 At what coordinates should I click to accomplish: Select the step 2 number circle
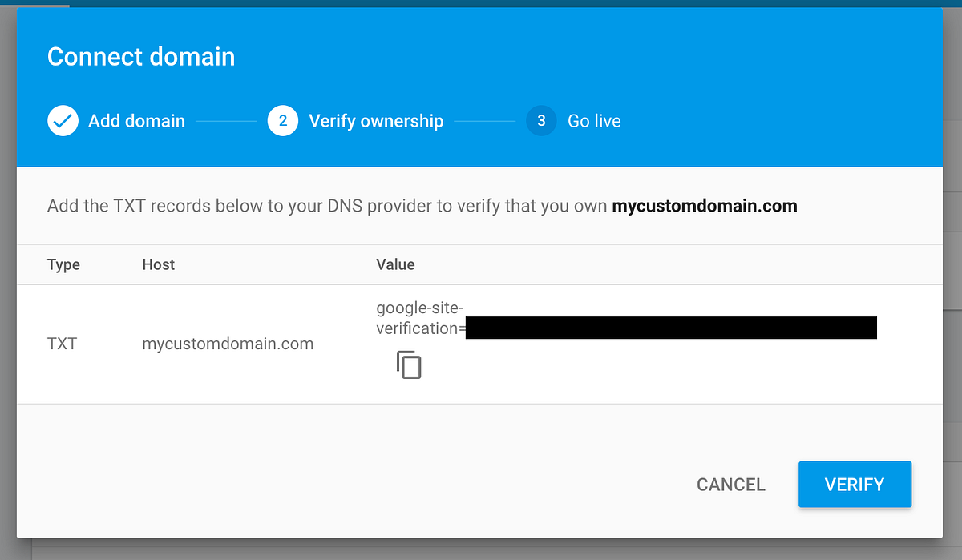click(283, 121)
